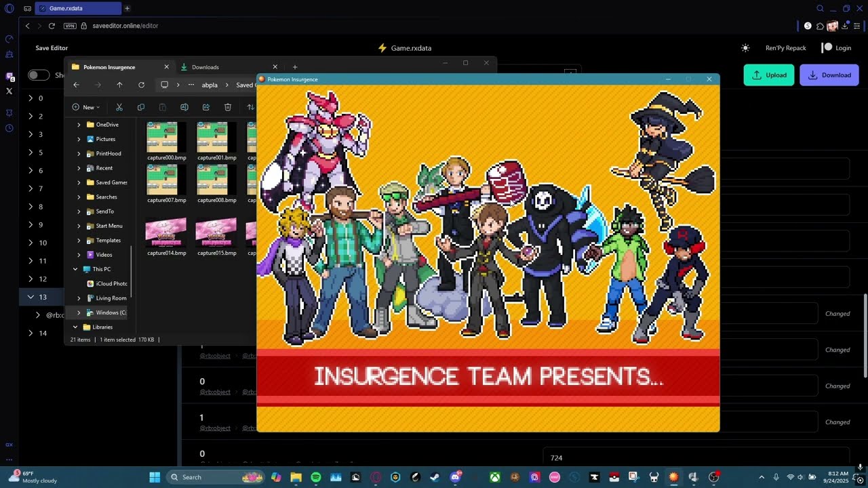Close the Downloads tab in File Explorer
This screenshot has height=488, width=868.
(x=275, y=67)
